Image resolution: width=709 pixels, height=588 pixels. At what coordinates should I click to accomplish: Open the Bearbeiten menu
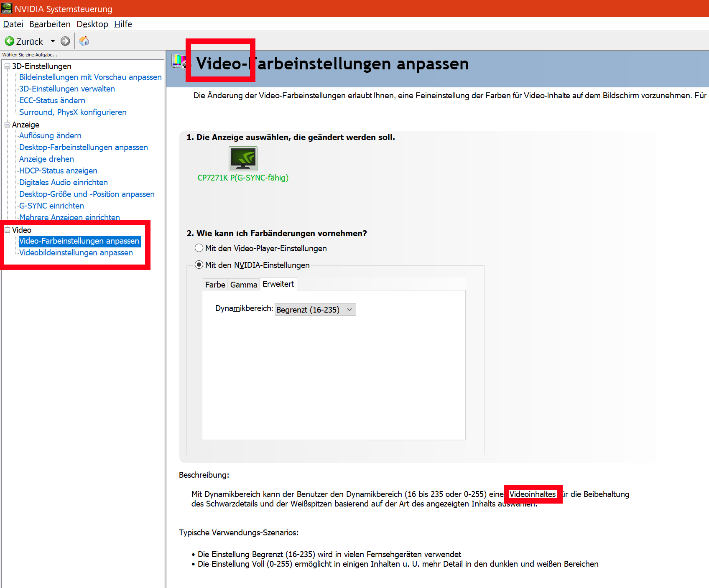pyautogui.click(x=50, y=24)
